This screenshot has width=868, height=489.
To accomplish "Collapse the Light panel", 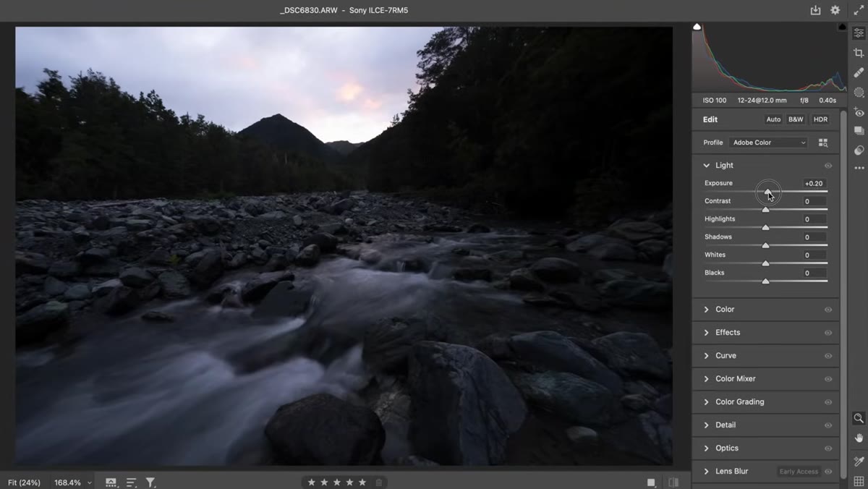I will (707, 166).
